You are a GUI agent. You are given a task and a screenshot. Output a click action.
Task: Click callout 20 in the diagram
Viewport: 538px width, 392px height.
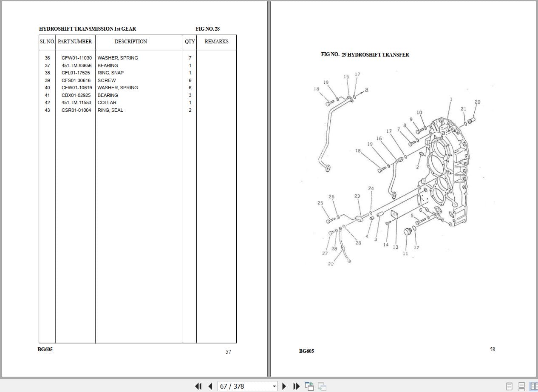(478, 102)
